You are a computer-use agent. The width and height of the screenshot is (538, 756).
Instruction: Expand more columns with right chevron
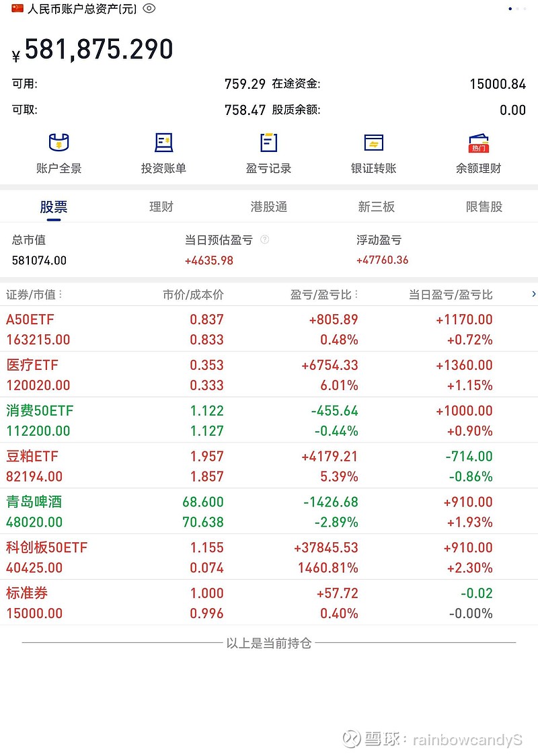534,294
